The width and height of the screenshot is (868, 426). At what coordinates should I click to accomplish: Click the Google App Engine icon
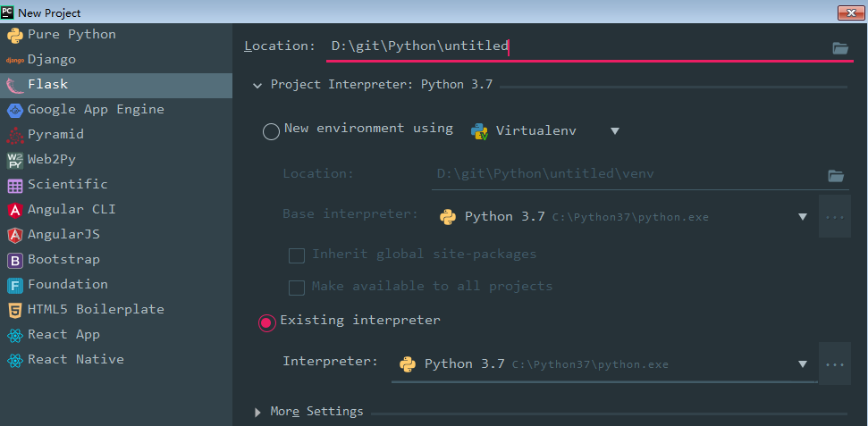pos(14,110)
